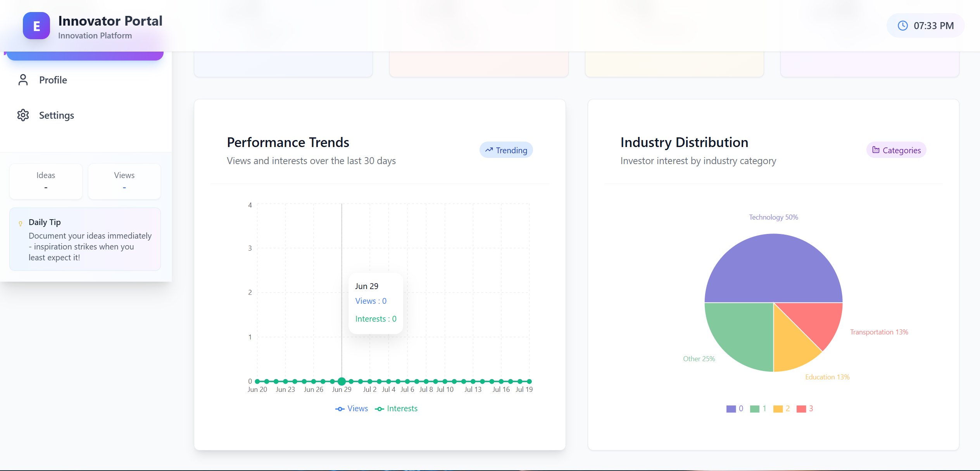
Task: Click the Trending badge button
Action: coord(506,150)
